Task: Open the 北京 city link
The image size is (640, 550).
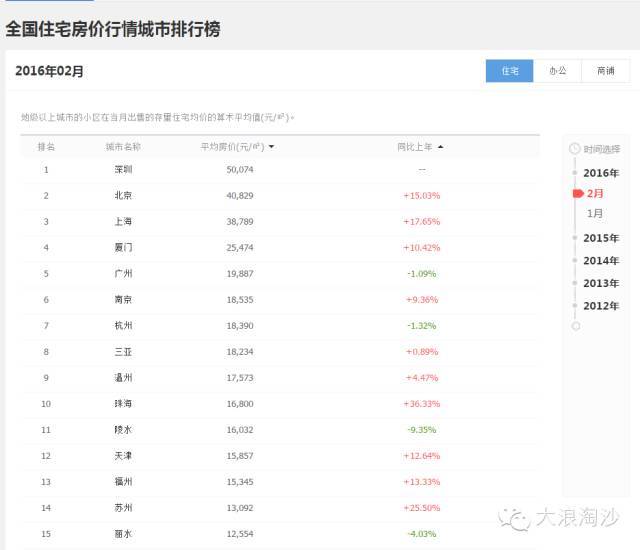Action: (123, 195)
